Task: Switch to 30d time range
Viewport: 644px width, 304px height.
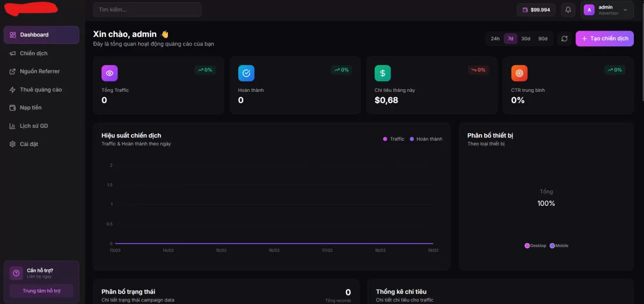Action: tap(526, 39)
